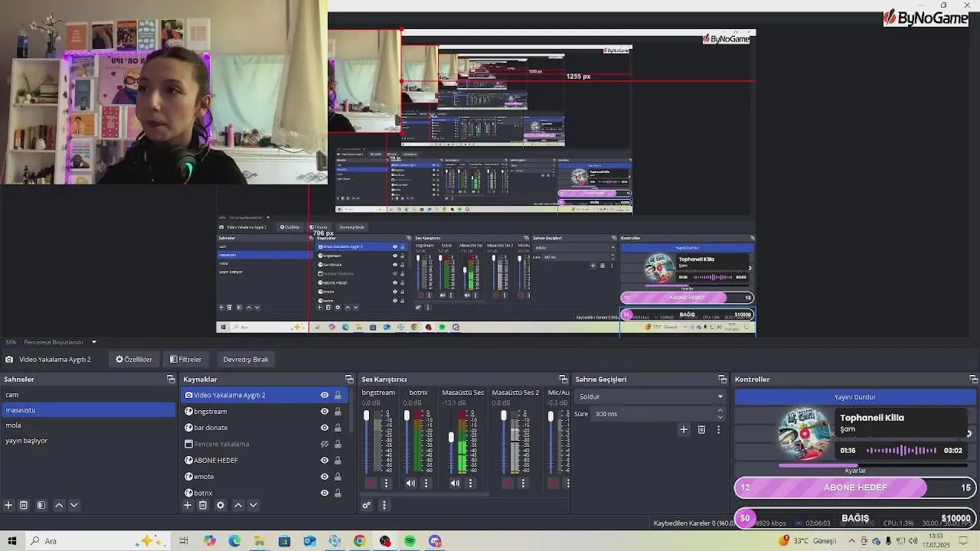
Task: Open Özellikler for selected source
Action: tap(134, 360)
